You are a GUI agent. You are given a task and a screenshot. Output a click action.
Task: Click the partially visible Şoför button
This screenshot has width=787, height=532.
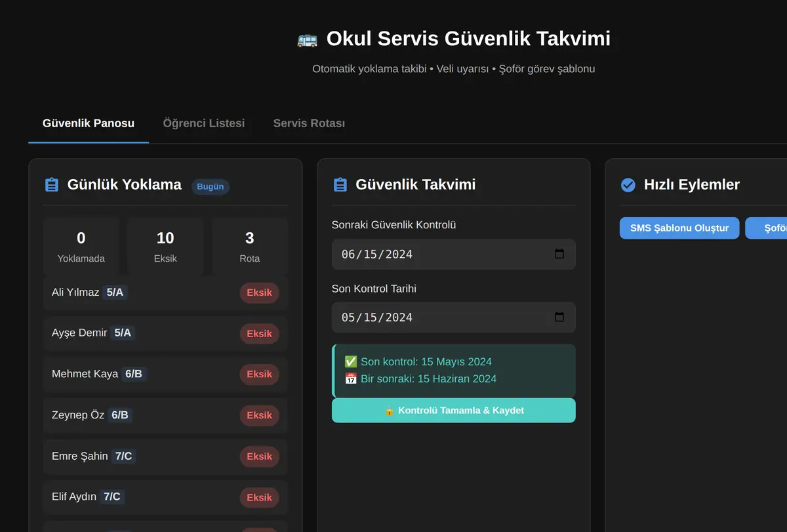(766, 228)
